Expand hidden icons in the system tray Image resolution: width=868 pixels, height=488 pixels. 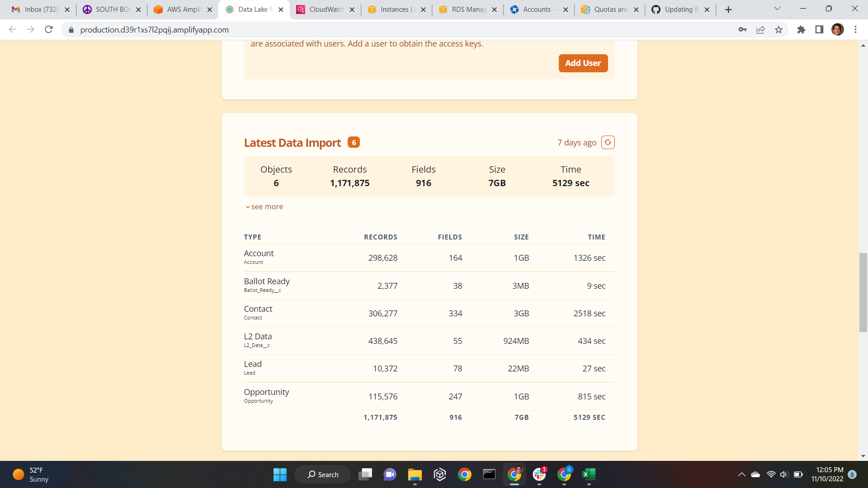tap(741, 474)
